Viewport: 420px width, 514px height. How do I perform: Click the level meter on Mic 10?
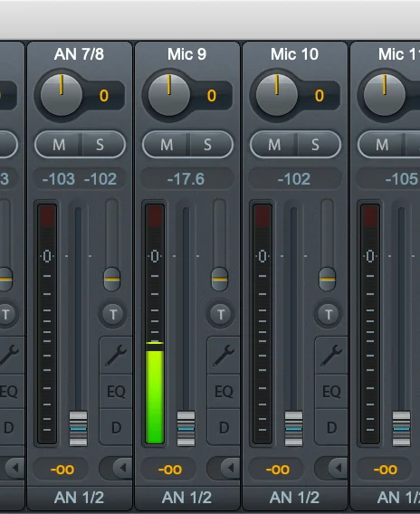pos(262,324)
